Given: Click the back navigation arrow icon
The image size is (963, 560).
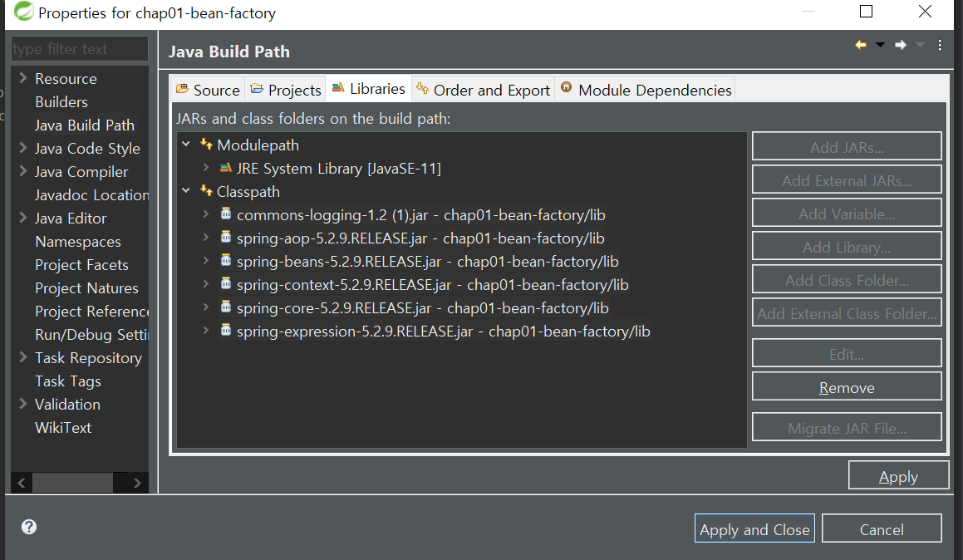Looking at the screenshot, I should (x=861, y=45).
